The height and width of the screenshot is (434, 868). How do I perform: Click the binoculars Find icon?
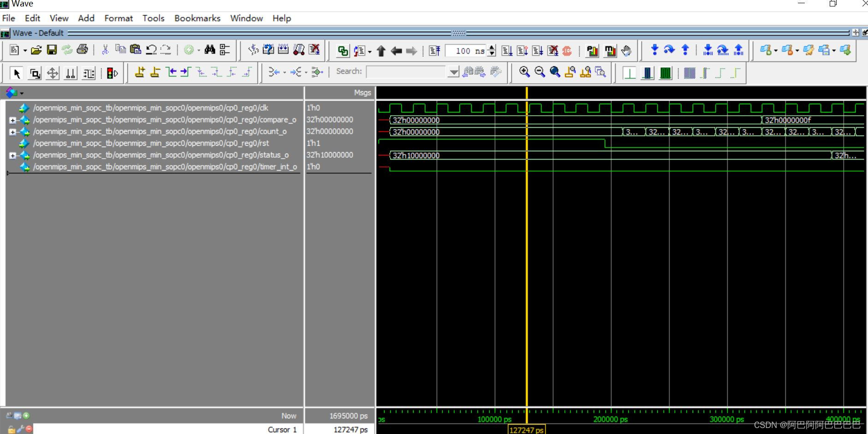(x=210, y=50)
